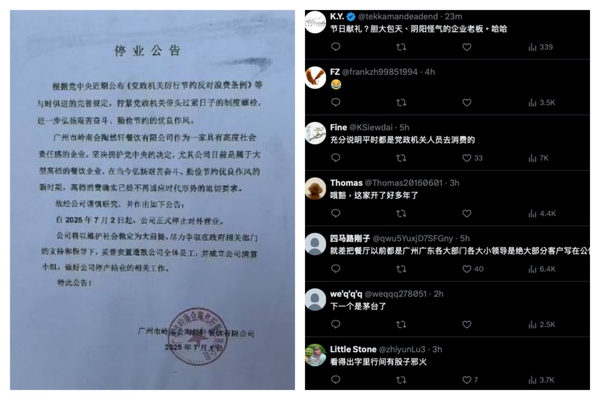Reply to Little Stone's tweet
600x400 pixels.
[336, 380]
